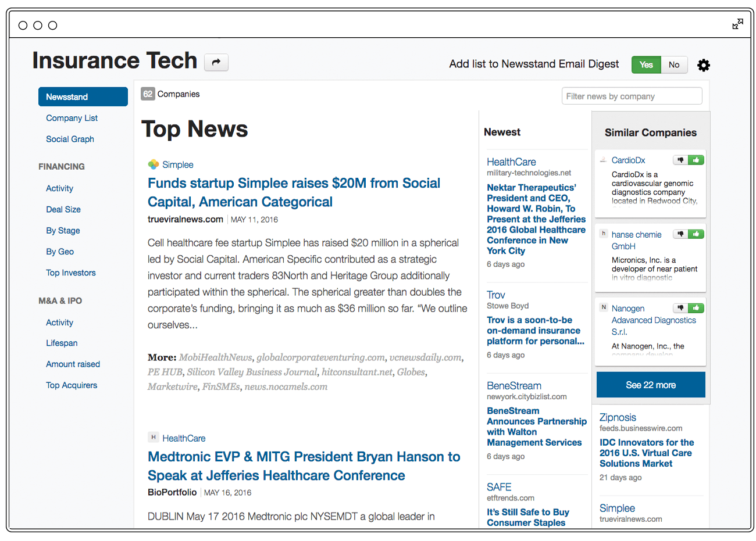Image resolution: width=756 pixels, height=541 pixels.
Task: Open By Stage in the sidebar
Action: pyautogui.click(x=63, y=231)
